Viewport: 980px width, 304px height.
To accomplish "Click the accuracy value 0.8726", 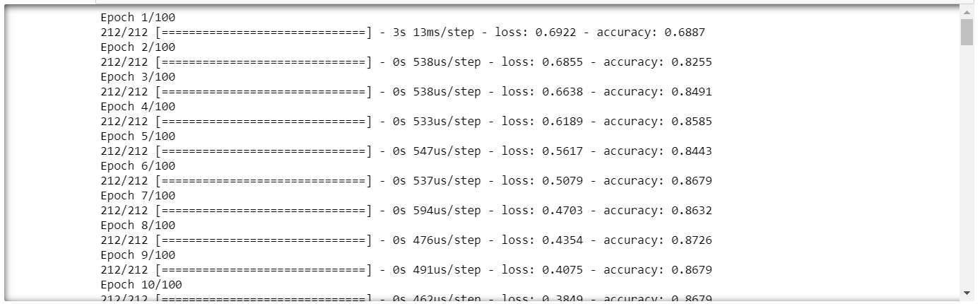I will click(x=692, y=240).
